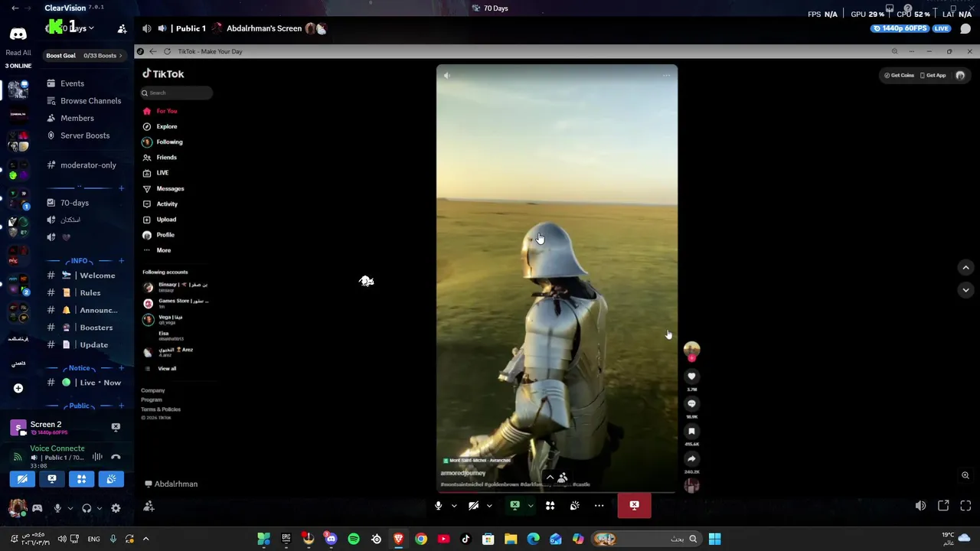Stop screen share in voice panel
This screenshot has height=551, width=980.
pyautogui.click(x=52, y=479)
